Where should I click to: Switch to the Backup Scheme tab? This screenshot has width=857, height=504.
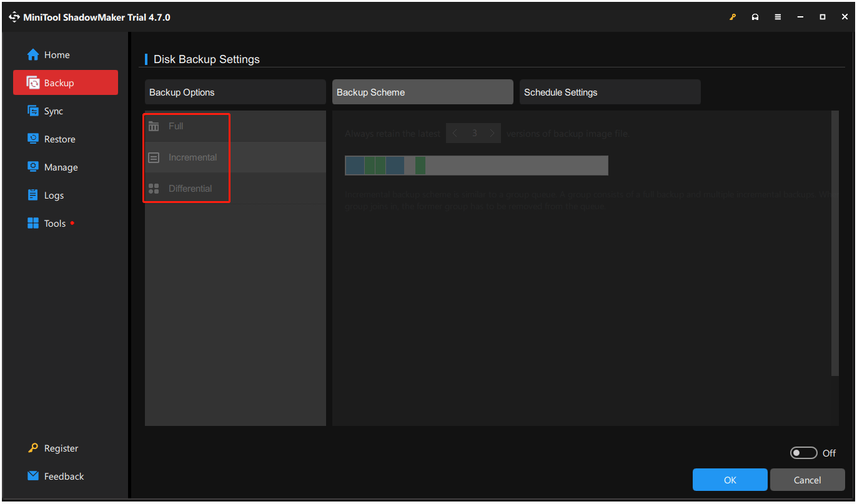[x=423, y=92]
